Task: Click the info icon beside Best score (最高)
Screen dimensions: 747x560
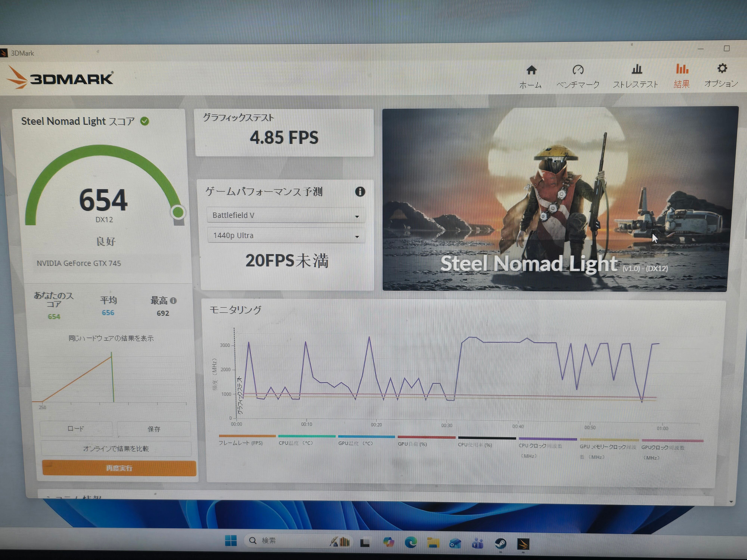Action: 173,300
